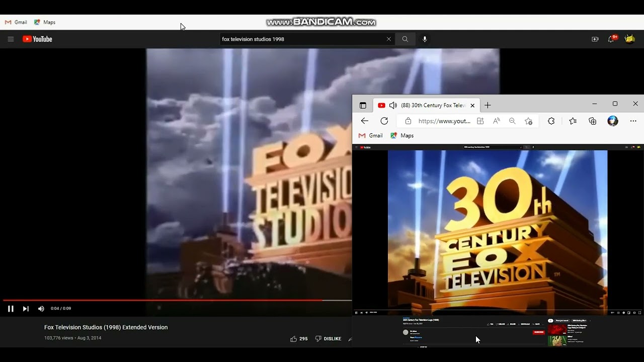The height and width of the screenshot is (362, 644).
Task: Select the '(88) 30th Century Fox Telev' tab
Action: click(427, 106)
